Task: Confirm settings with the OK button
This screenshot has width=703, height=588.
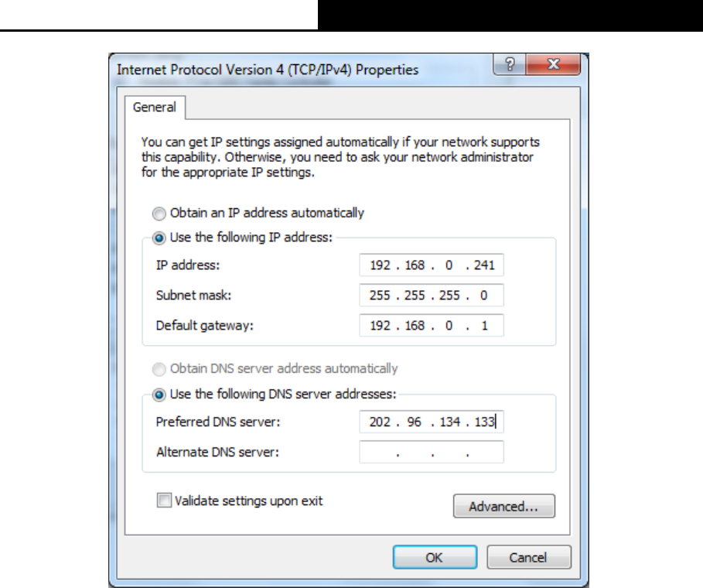Action: point(435,558)
